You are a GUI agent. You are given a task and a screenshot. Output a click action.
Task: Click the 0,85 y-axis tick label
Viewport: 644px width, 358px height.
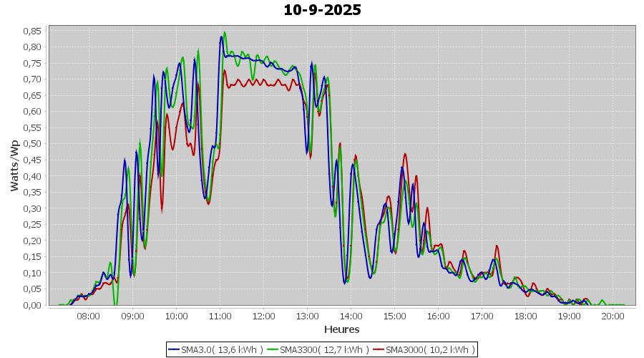(32, 31)
